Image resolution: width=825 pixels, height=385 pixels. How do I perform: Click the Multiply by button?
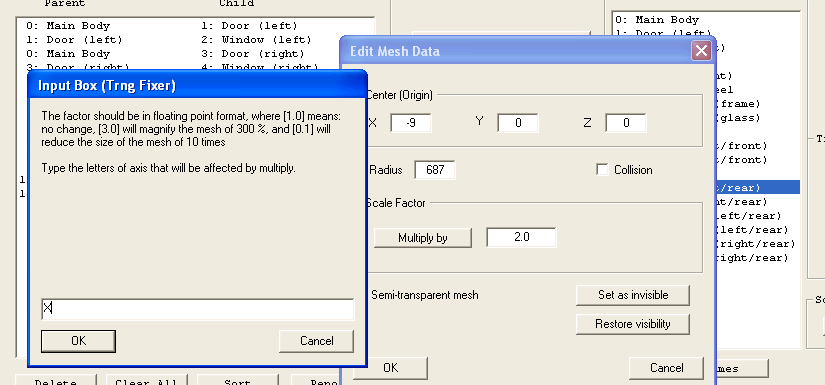coord(422,238)
